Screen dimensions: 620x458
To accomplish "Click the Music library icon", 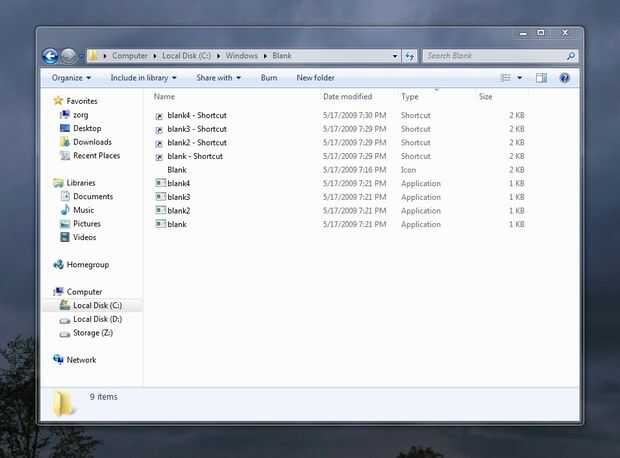I will pyautogui.click(x=65, y=210).
